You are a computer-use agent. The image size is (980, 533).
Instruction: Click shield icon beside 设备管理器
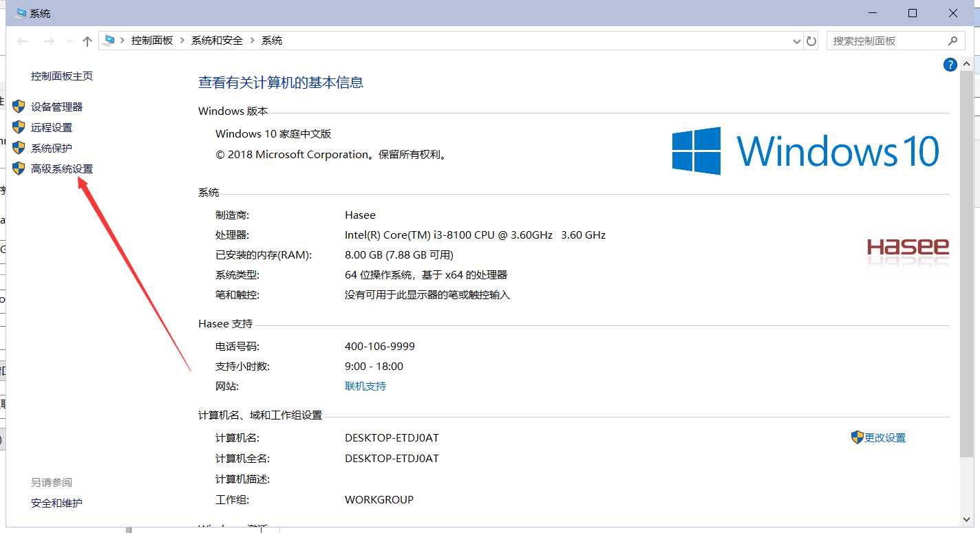tap(19, 107)
